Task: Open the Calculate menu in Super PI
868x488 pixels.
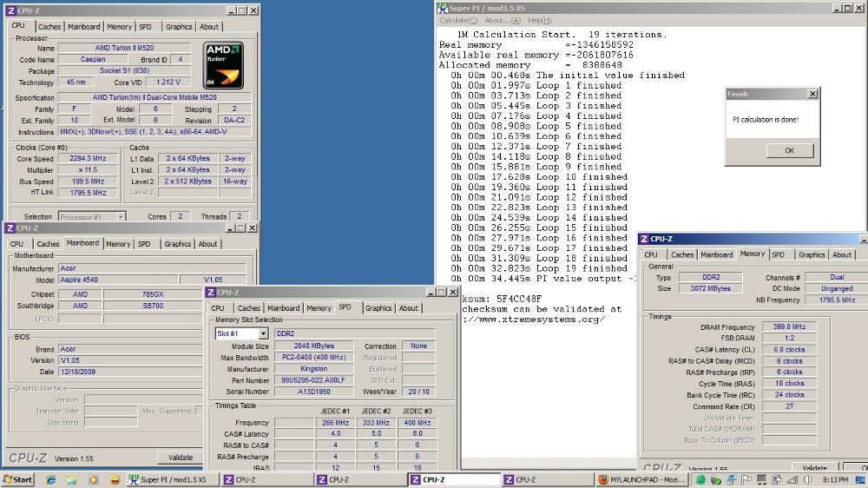Action: (457, 21)
